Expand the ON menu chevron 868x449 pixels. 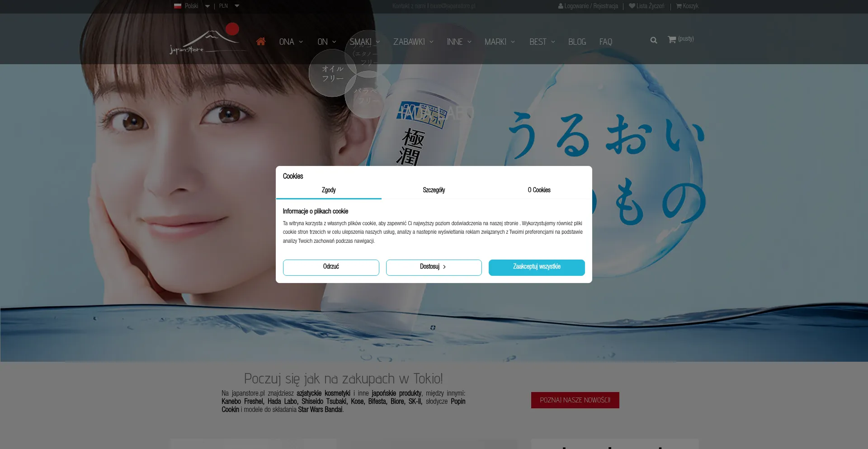coord(334,42)
